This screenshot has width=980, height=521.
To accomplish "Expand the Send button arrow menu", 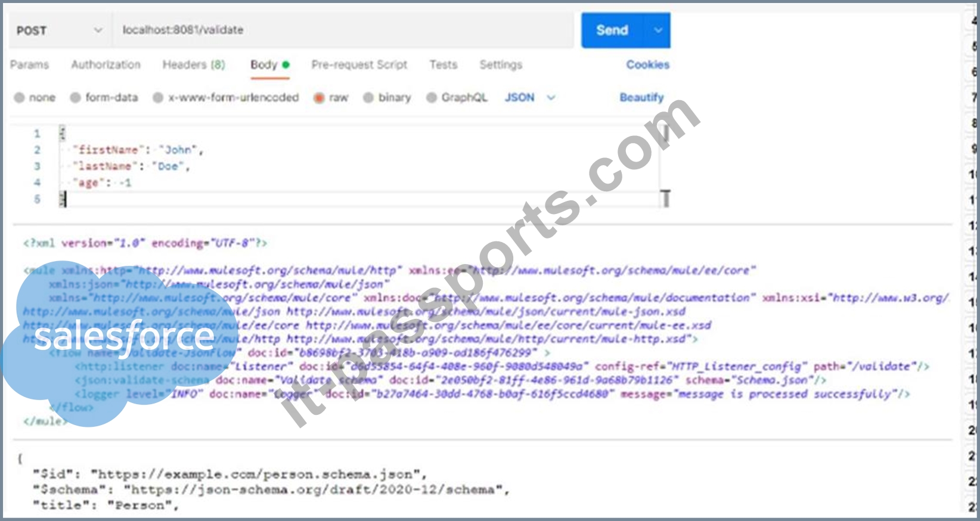I will [658, 30].
